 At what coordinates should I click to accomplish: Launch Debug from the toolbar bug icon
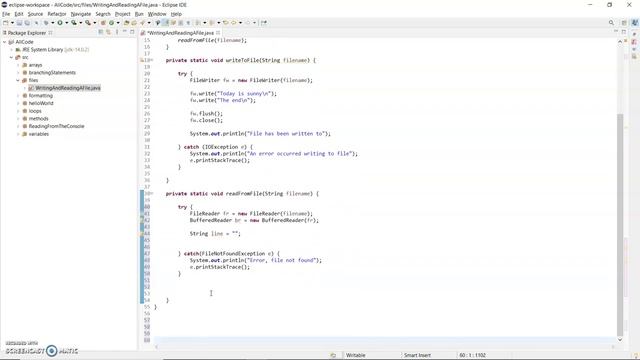[x=46, y=23]
